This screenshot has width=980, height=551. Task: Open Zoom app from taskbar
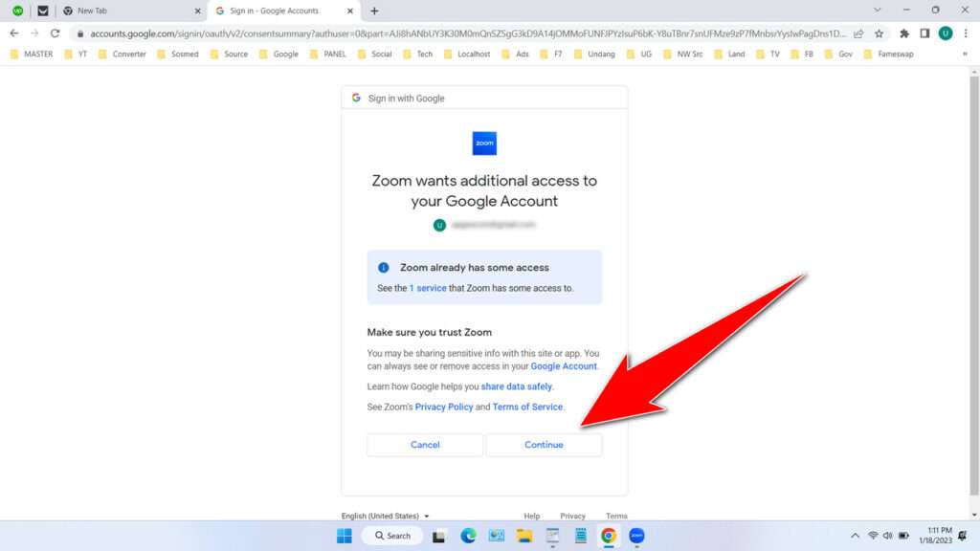click(636, 536)
